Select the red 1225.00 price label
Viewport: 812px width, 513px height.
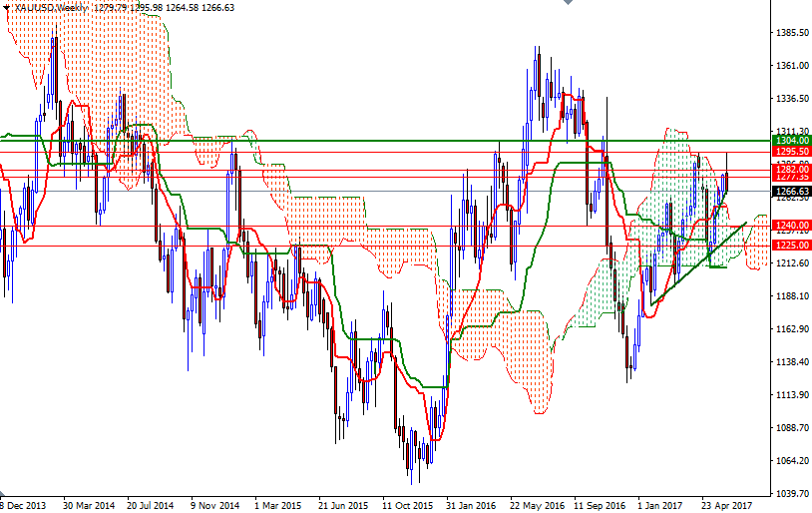[791, 245]
